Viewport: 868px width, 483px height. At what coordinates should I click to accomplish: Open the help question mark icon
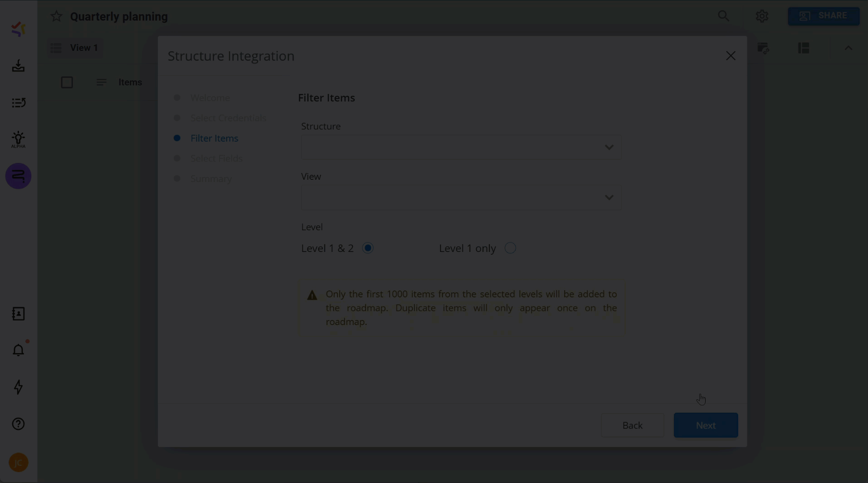tap(18, 424)
